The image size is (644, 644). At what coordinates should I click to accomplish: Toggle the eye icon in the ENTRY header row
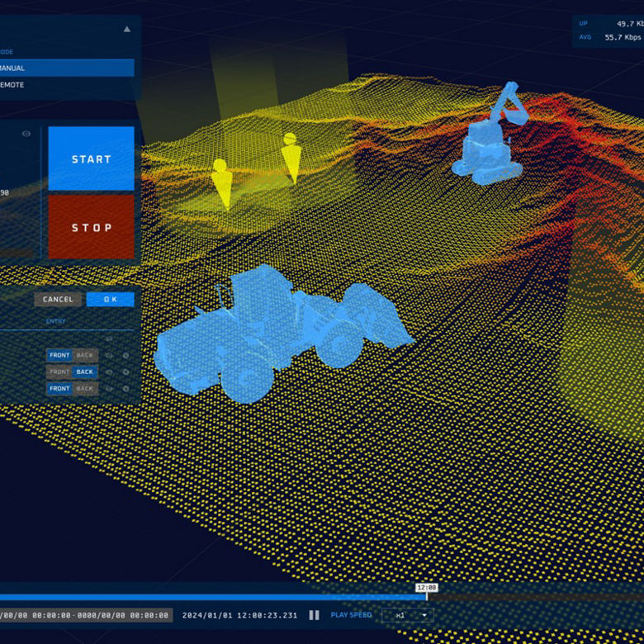pos(109,339)
